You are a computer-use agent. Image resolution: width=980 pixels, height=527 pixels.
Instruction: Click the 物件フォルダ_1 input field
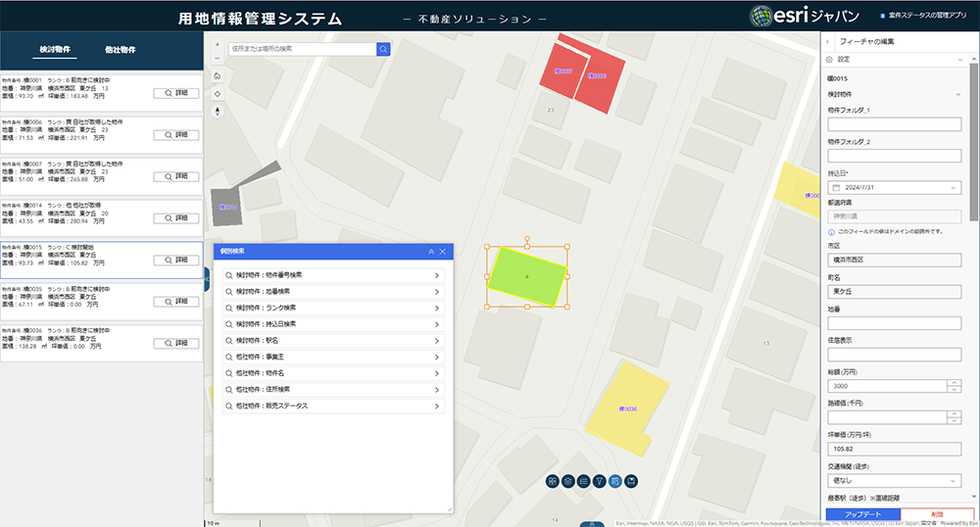894,124
